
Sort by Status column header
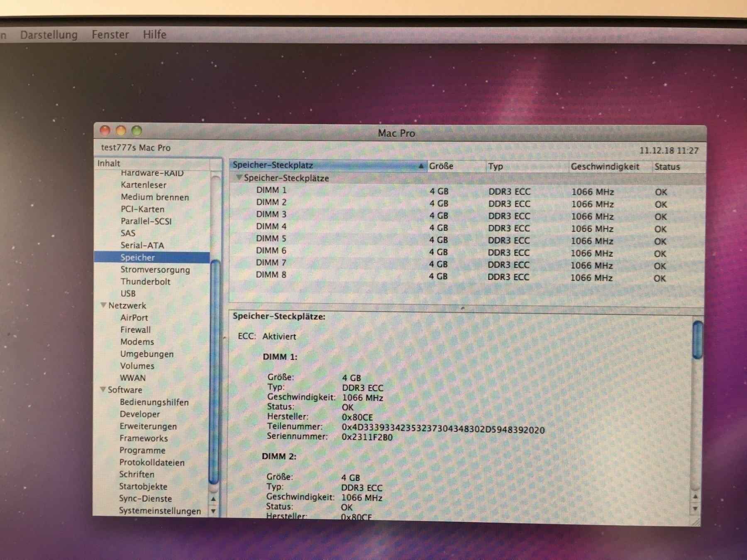point(678,167)
